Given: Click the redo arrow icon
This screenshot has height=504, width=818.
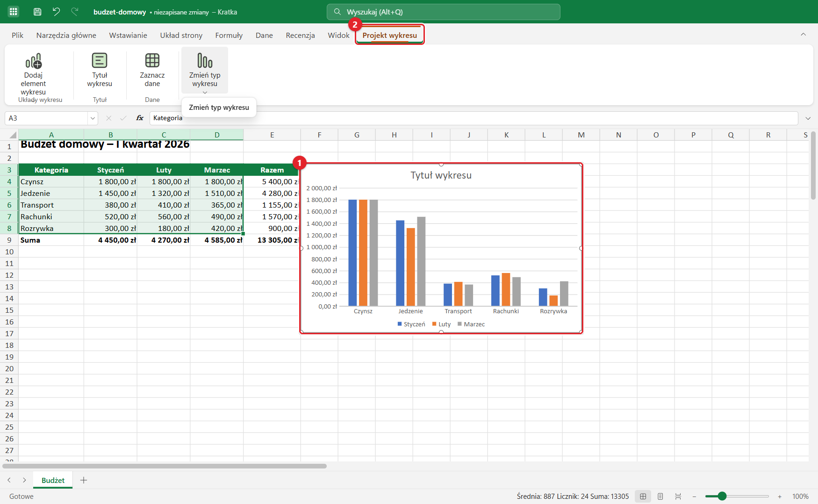Looking at the screenshot, I should (75, 12).
